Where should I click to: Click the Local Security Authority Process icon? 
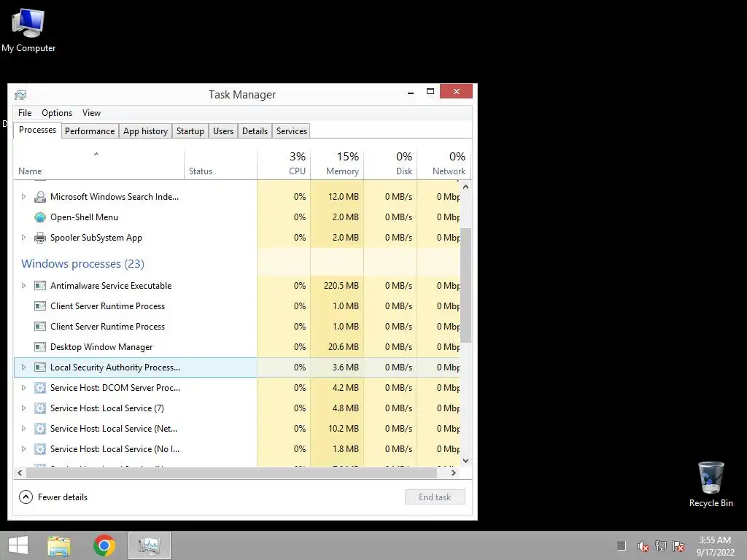tap(40, 367)
